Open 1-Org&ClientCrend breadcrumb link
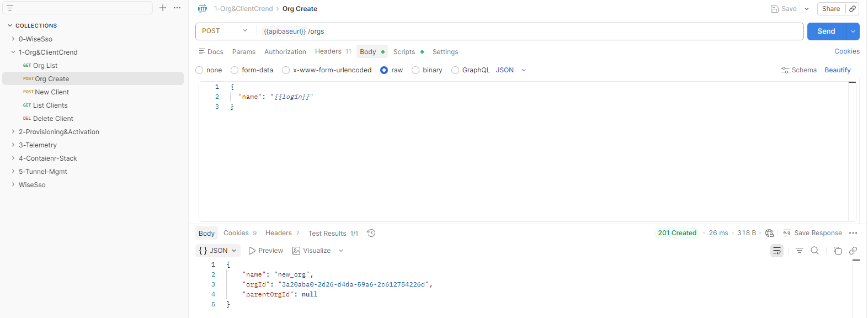This screenshot has height=318, width=868. 243,9
